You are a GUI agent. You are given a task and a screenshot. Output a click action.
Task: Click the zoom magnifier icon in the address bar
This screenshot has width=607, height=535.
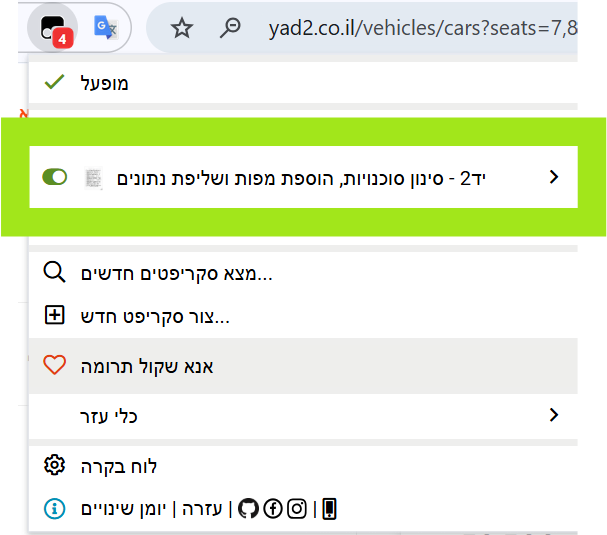pyautogui.click(x=230, y=28)
